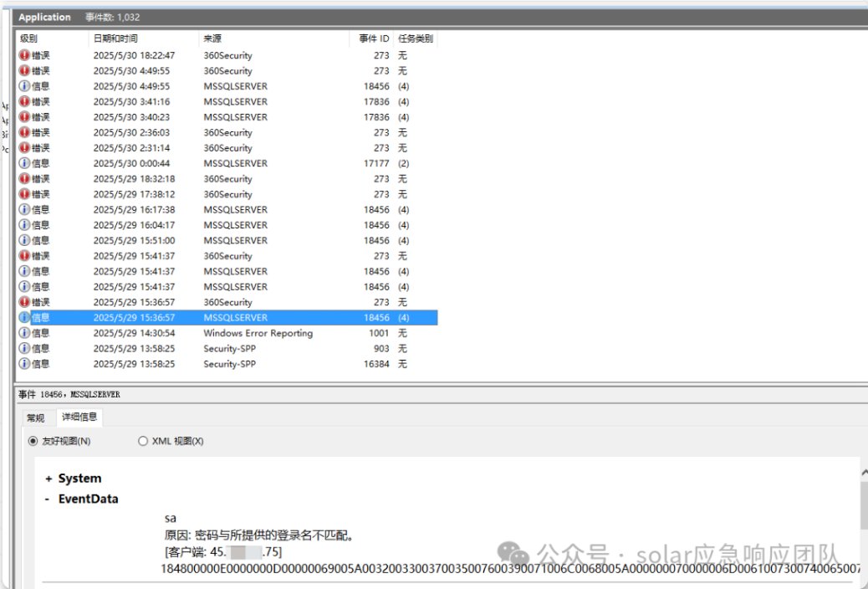Click info icon of Windows Error Reporting event
The image size is (868, 589).
pyautogui.click(x=24, y=333)
